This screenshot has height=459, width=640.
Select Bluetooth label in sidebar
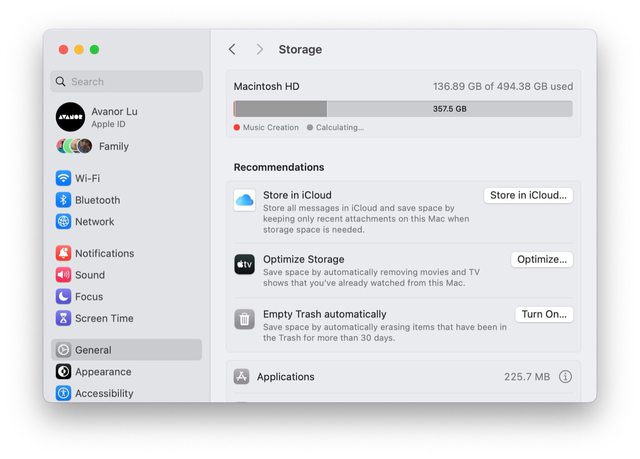(x=98, y=200)
